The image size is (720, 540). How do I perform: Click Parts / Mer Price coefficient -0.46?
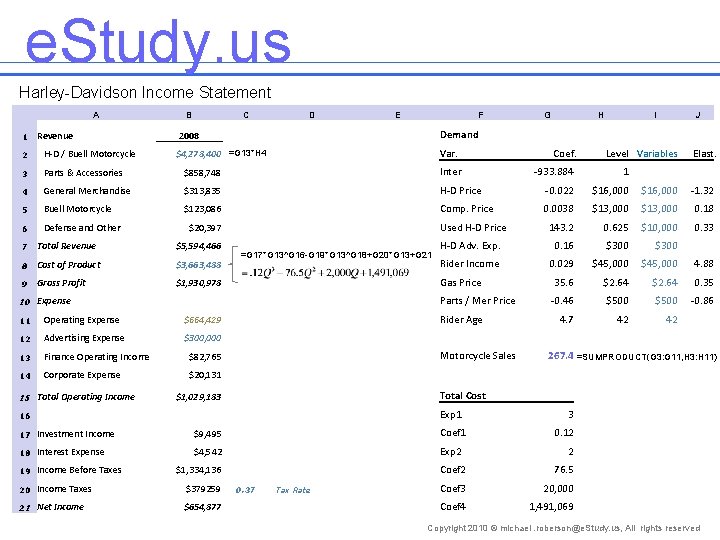(x=562, y=301)
